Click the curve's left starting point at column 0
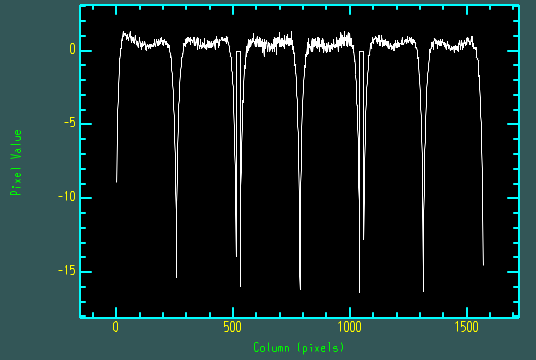 click(117, 182)
